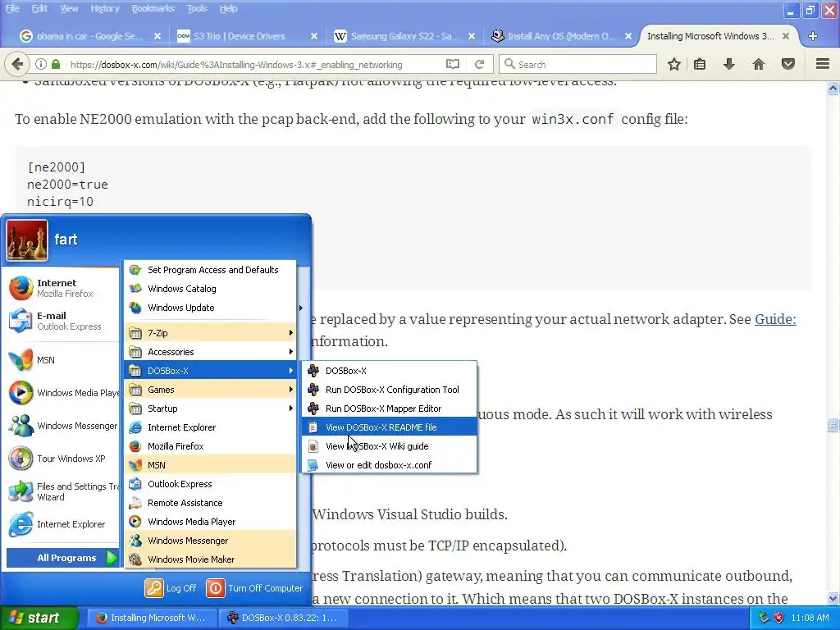
Task: Bookmark this page with the star icon
Action: [674, 64]
